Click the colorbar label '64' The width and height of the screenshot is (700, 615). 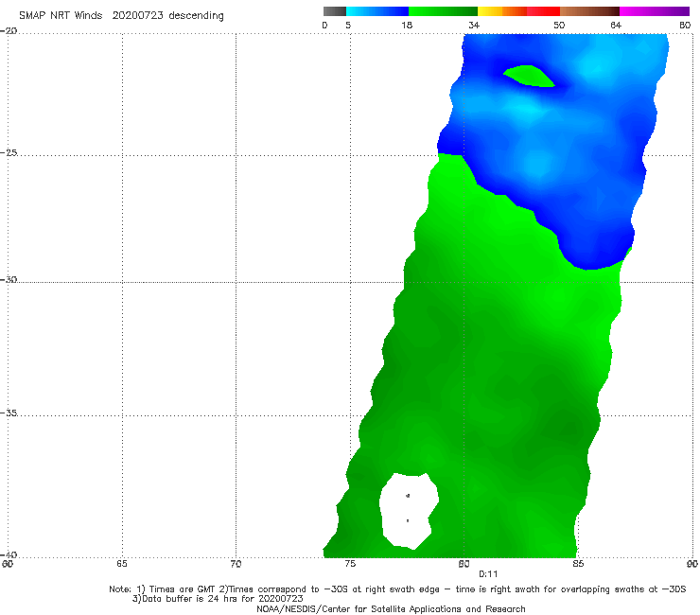pyautogui.click(x=616, y=25)
